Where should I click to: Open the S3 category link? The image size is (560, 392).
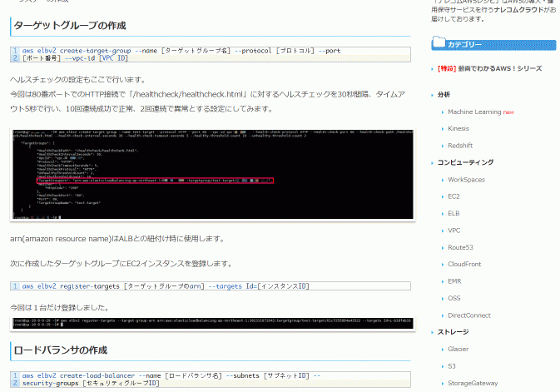pyautogui.click(x=452, y=366)
